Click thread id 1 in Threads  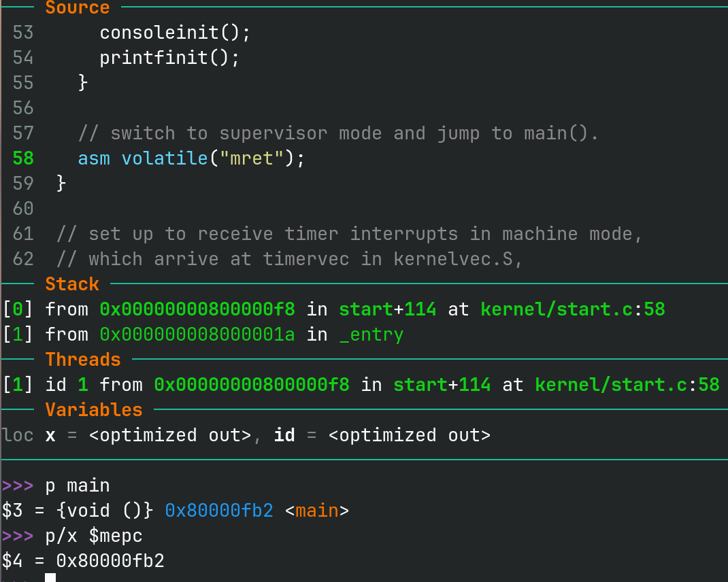tap(83, 385)
